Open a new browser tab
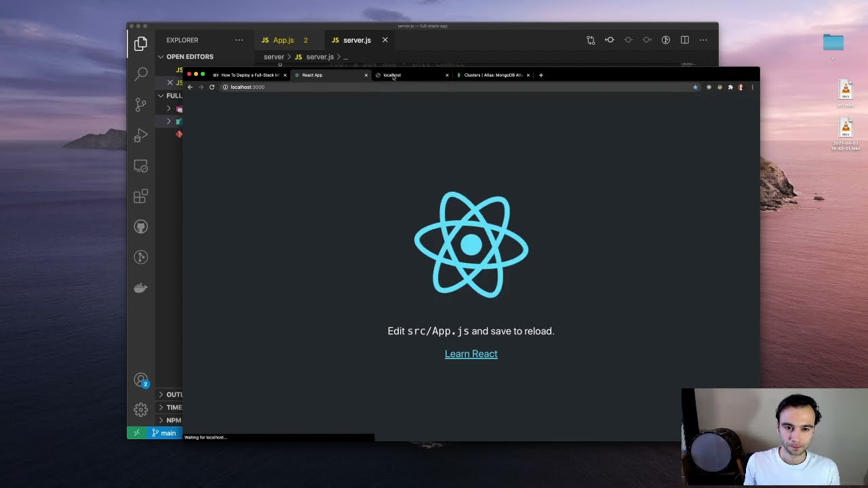 [x=540, y=75]
